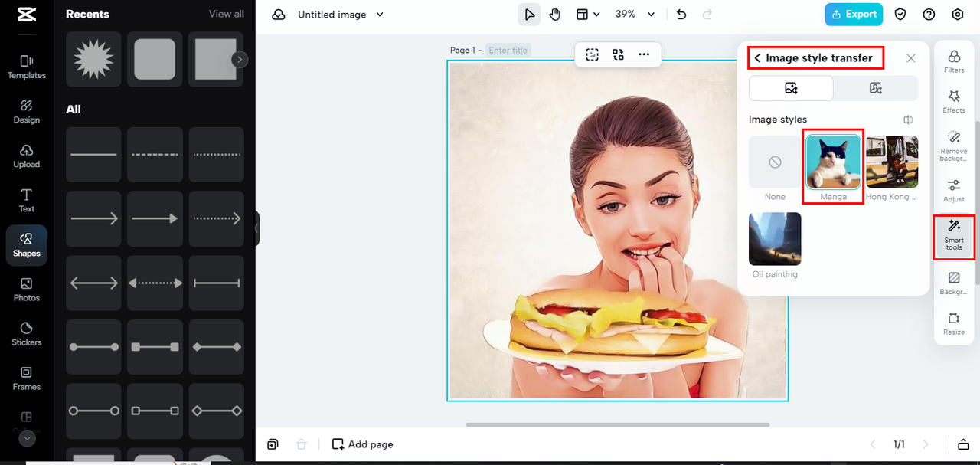Click the Page 1 title input field

tap(508, 50)
